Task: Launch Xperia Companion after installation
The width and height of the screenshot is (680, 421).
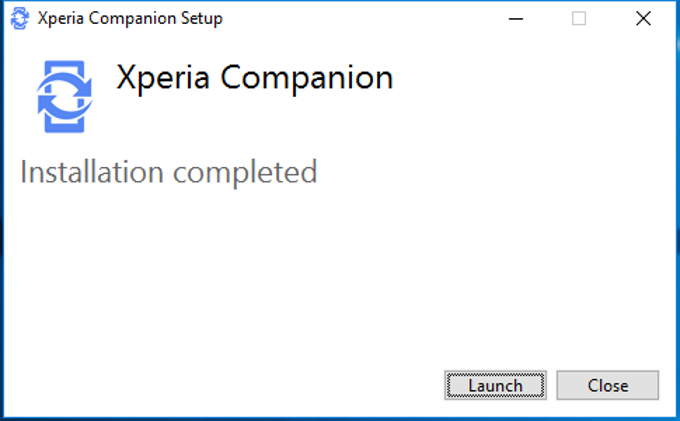Action: tap(495, 385)
